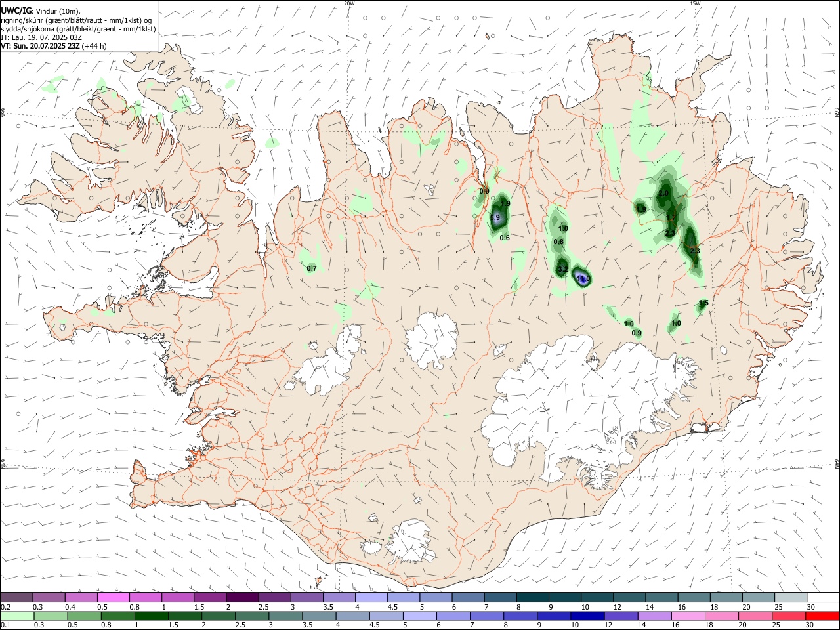Click the 3.2 precipitation value on the map
840x630 pixels.
[562, 270]
